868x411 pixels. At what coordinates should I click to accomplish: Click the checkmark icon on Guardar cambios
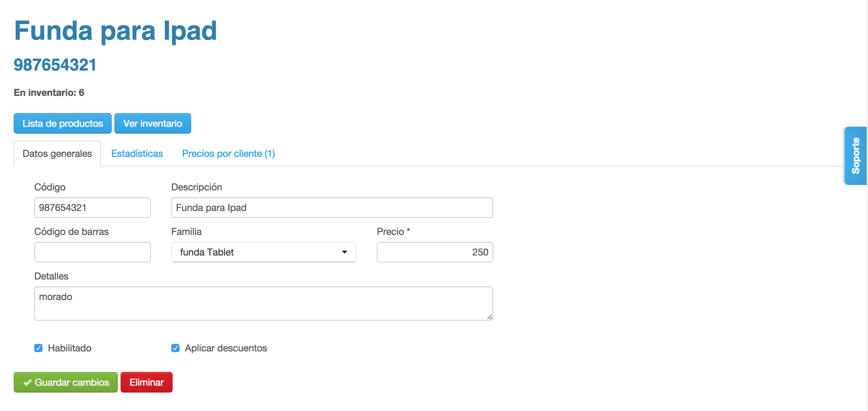point(27,383)
